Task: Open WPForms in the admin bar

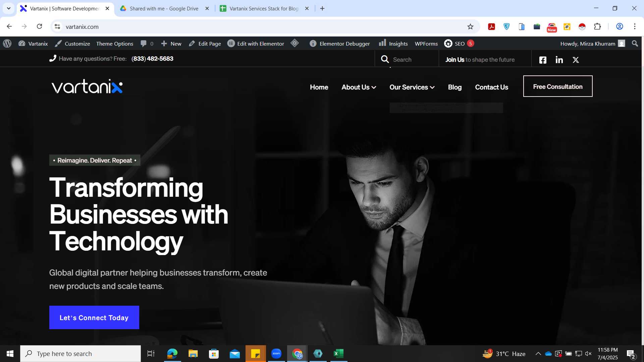Action: pos(426,44)
